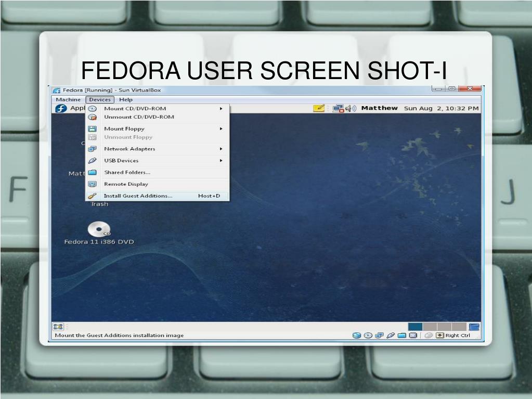This screenshot has width=532, height=399.
Task: Click the Right Ctrl host key label
Action: tap(458, 335)
